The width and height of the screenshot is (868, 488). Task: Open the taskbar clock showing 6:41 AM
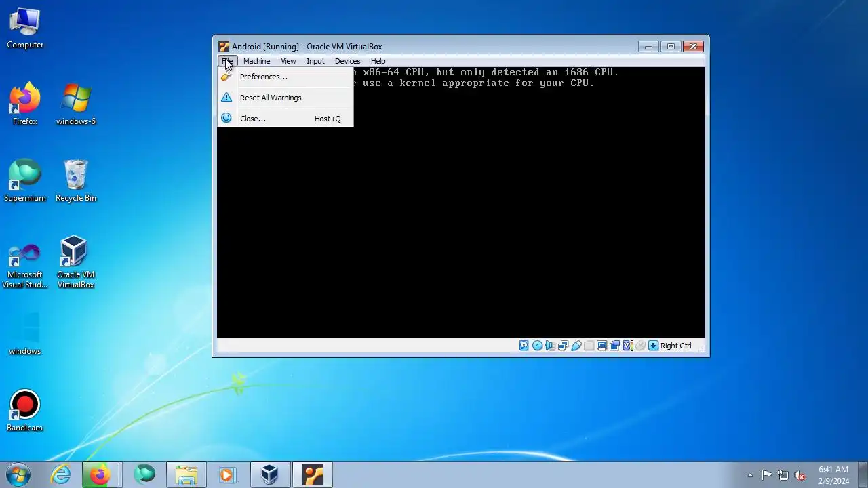833,475
